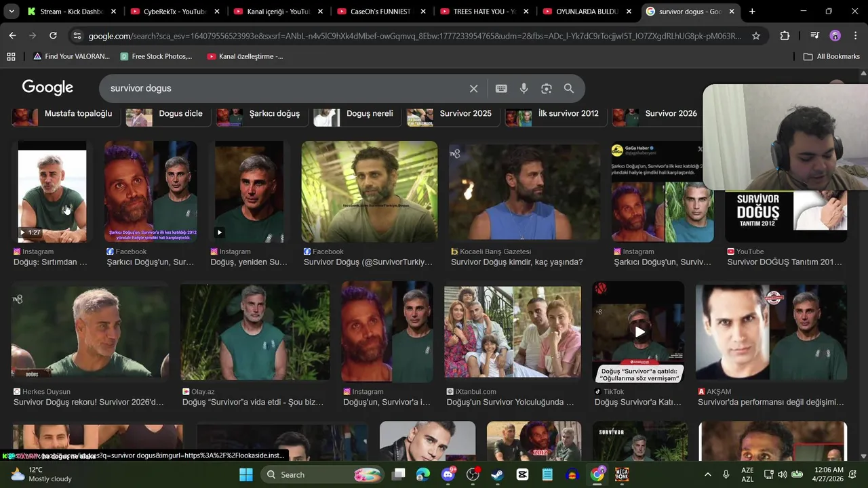Viewport: 868px width, 488px height.
Task: Open Find Your VALORAN... bookmark
Action: (x=71, y=56)
